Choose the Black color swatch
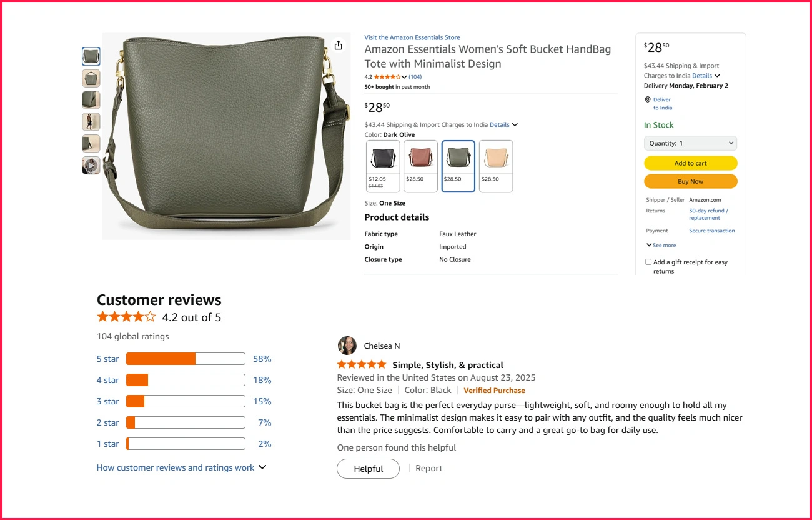The height and width of the screenshot is (520, 812). (383, 166)
